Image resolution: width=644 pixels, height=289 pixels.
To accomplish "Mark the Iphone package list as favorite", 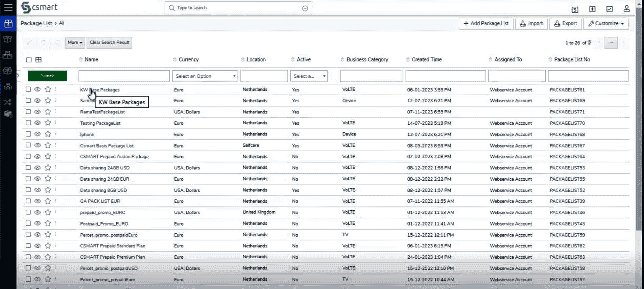I will point(48,134).
